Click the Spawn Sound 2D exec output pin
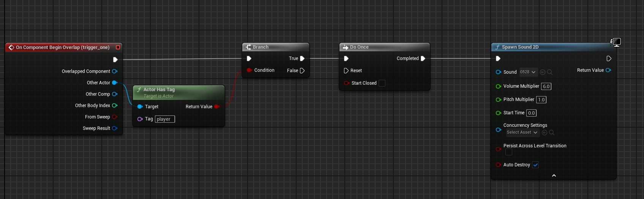The height and width of the screenshot is (199, 644). (x=609, y=58)
